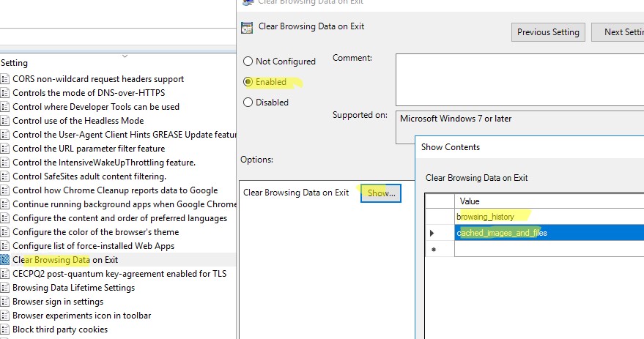Select Control use of the Headless Mode
Screen dimensions: 644x339
[78, 121]
